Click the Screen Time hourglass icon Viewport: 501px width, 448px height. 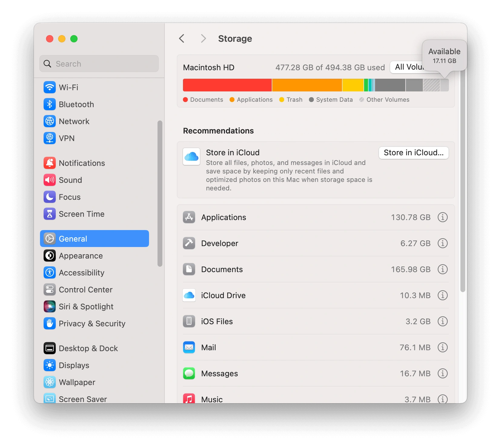(50, 214)
